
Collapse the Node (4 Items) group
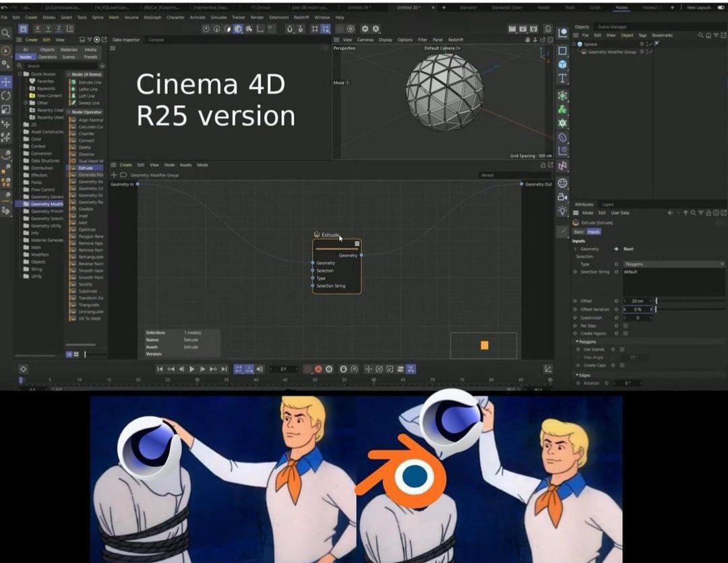point(69,74)
